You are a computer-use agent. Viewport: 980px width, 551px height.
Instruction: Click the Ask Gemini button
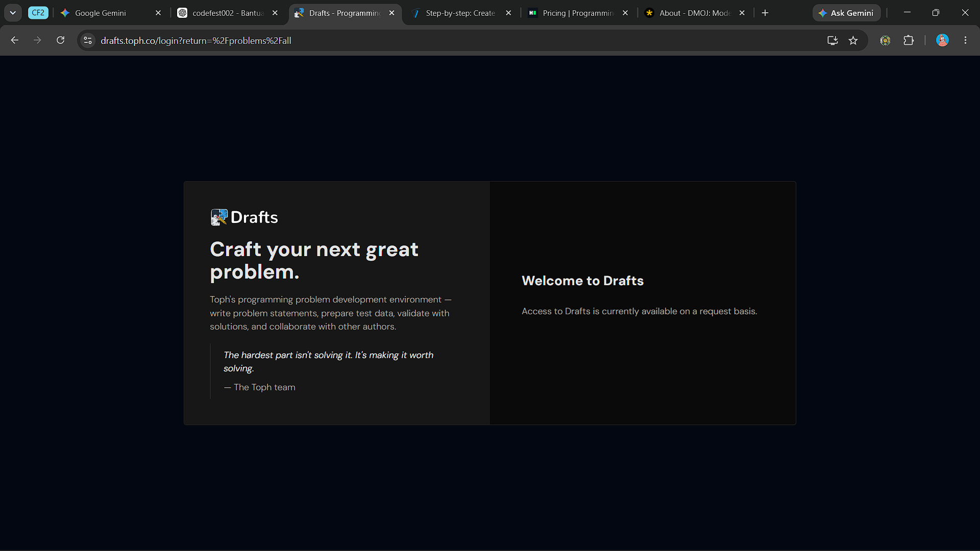coord(846,13)
